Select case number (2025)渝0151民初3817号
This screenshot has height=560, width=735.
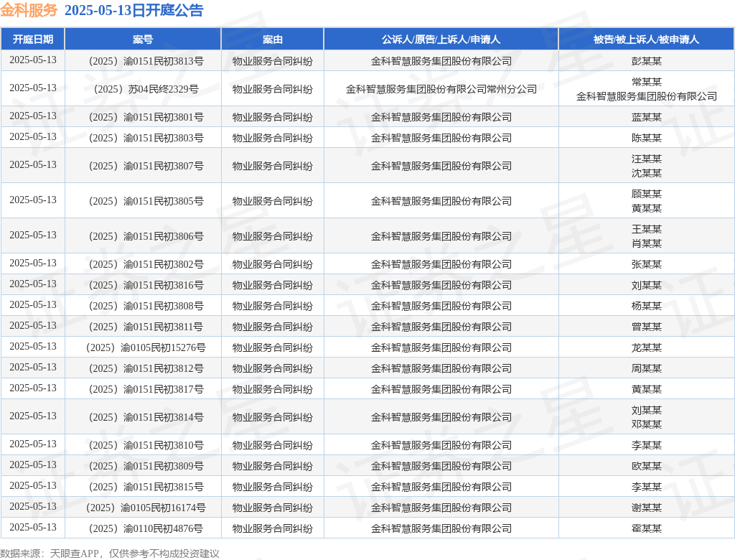tap(146, 389)
